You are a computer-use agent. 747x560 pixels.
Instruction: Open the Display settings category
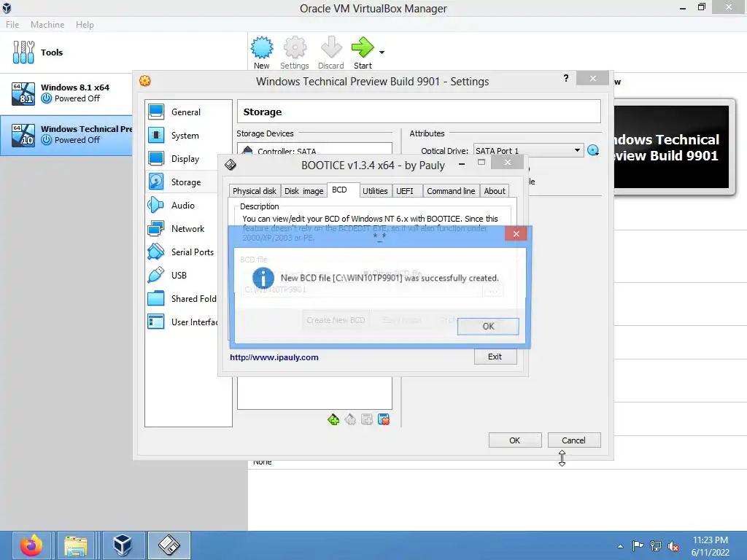(x=185, y=158)
